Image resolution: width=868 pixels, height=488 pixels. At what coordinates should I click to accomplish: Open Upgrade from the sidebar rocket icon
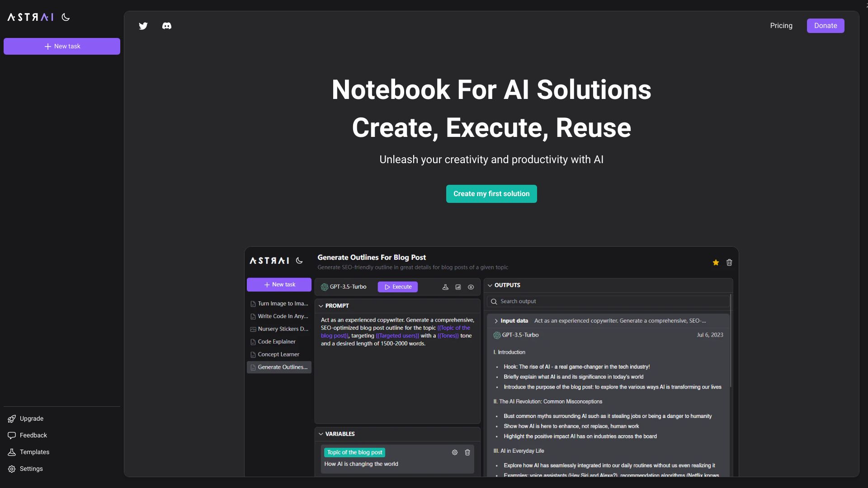pos(12,419)
